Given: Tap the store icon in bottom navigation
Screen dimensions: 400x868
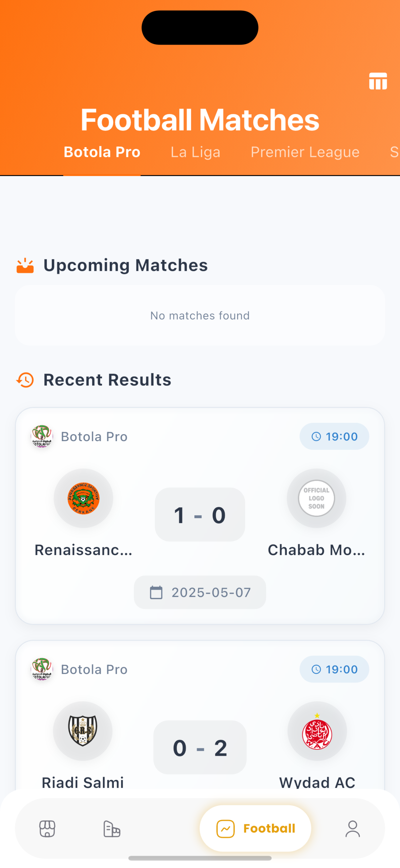Looking at the screenshot, I should coord(47,828).
